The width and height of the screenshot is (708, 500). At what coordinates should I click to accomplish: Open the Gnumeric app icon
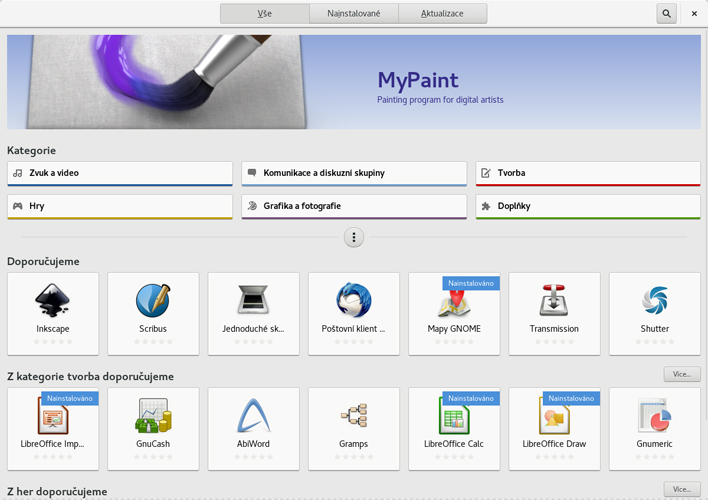tap(654, 416)
